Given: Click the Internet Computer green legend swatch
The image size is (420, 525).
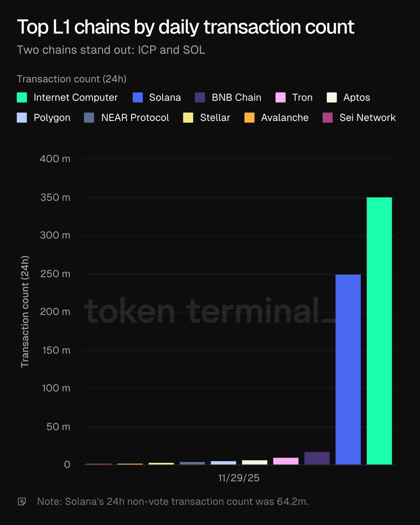Looking at the screenshot, I should (22, 97).
